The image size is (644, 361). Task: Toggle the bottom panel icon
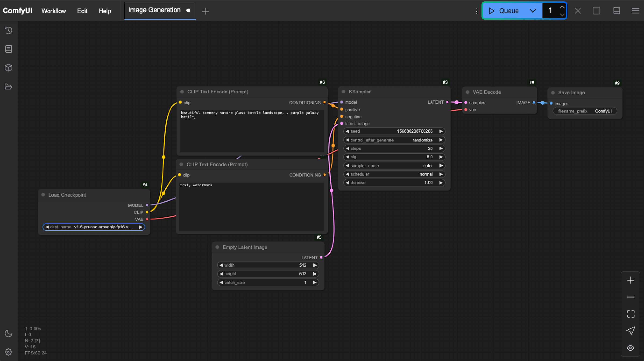point(616,11)
